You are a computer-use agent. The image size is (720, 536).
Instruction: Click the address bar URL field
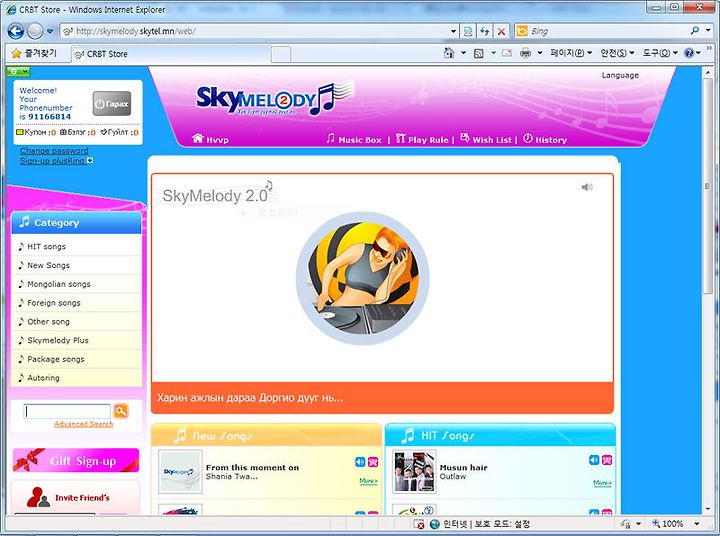tap(255, 31)
